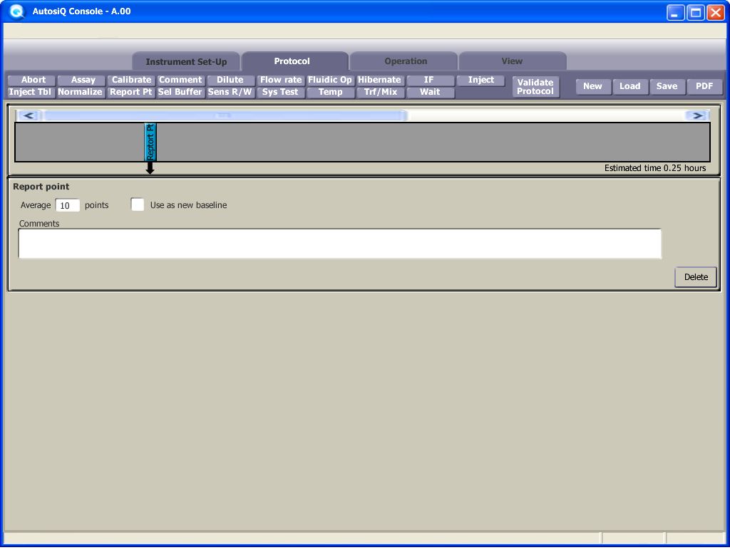Enable Use as new baseline
730x560 pixels.
click(138, 204)
